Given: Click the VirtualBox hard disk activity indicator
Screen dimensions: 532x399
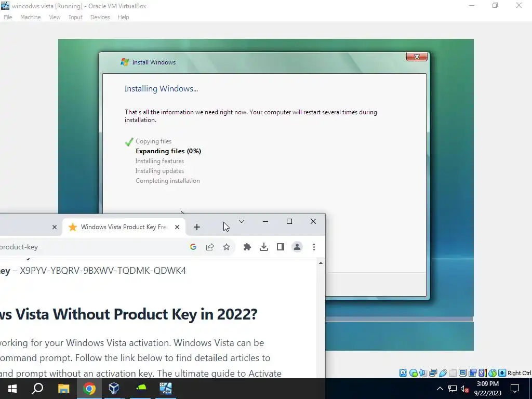Looking at the screenshot, I should click(x=403, y=373).
